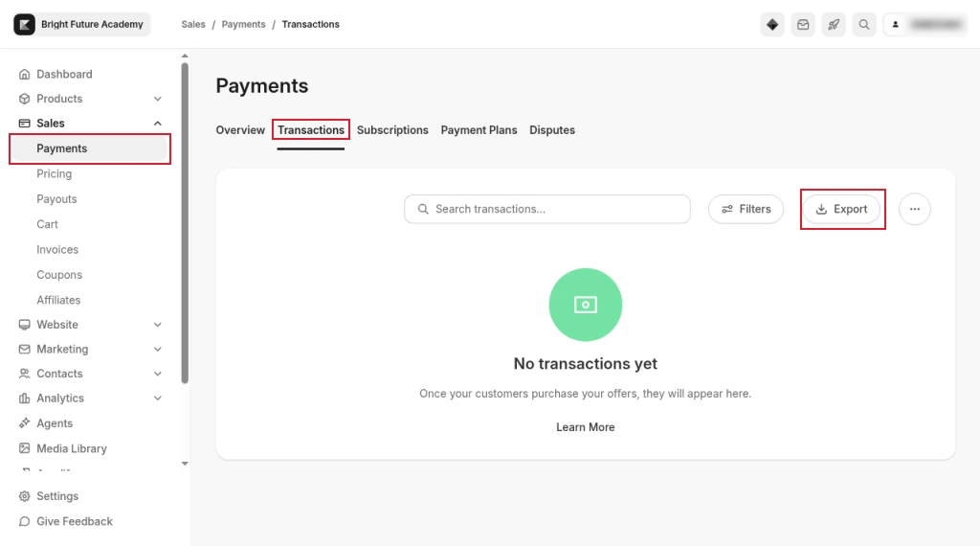Click the Bright Future Academy site name

click(92, 24)
